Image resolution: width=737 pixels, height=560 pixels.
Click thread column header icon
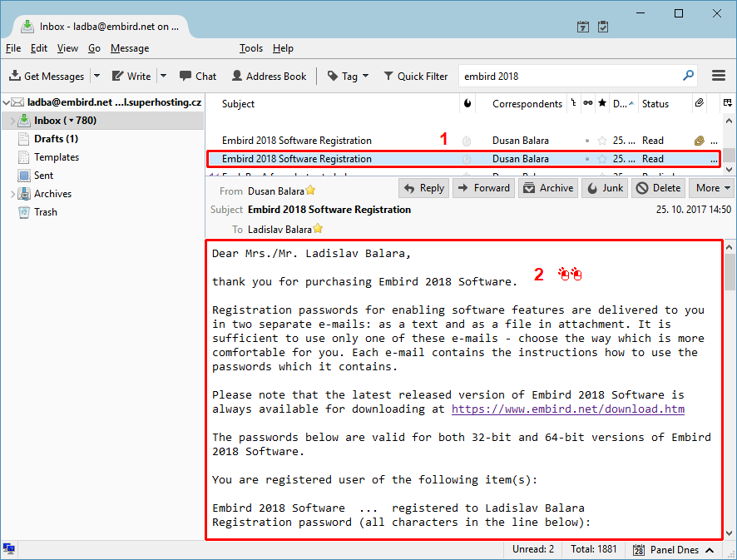tap(573, 103)
